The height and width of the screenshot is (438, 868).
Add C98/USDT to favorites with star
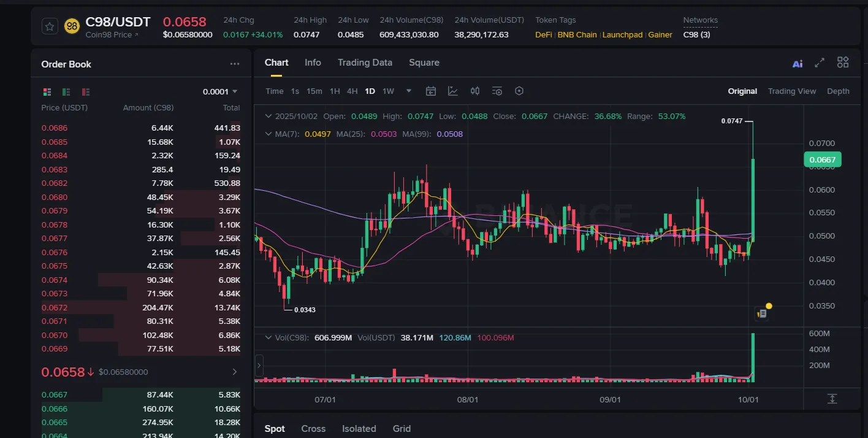[x=50, y=26]
